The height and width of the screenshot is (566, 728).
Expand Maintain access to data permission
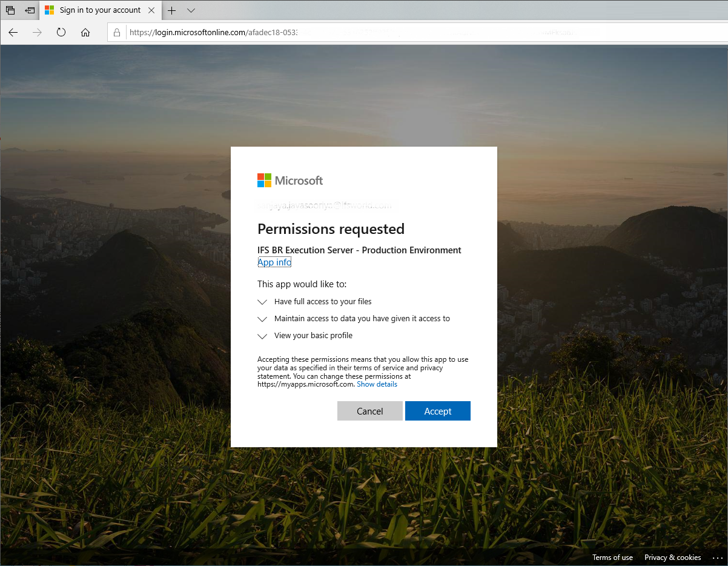[262, 319]
